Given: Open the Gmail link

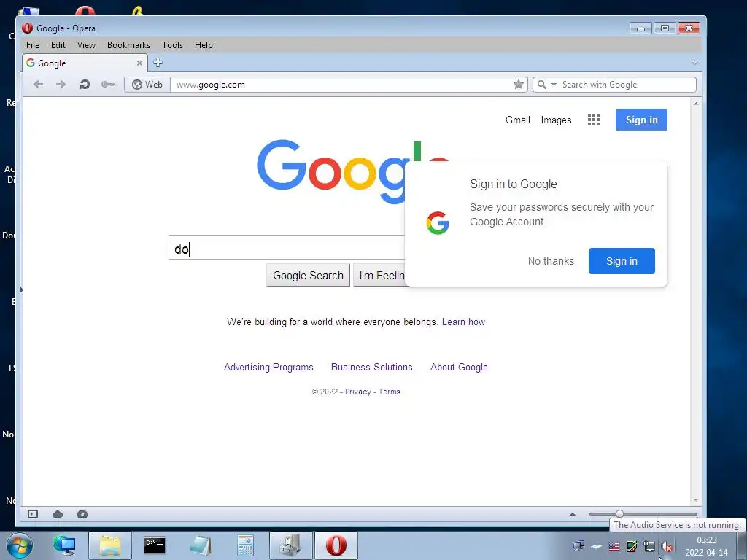Looking at the screenshot, I should [518, 120].
